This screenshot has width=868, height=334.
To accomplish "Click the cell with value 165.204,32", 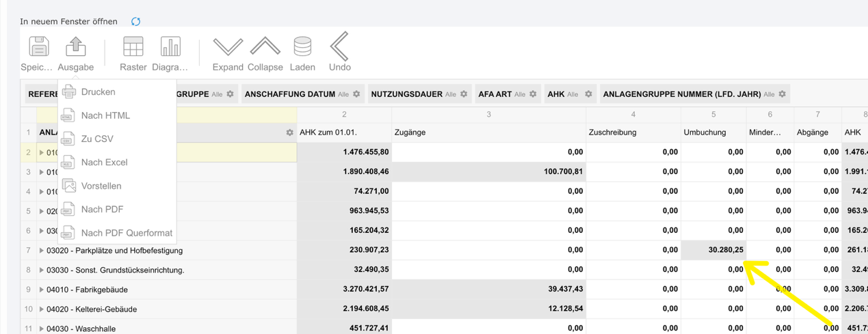I will [344, 231].
